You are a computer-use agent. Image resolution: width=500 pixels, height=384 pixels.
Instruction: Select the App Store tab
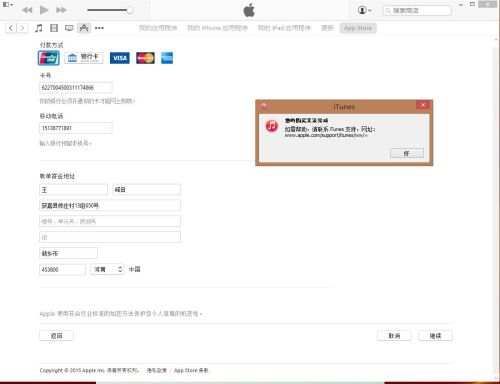click(x=358, y=28)
